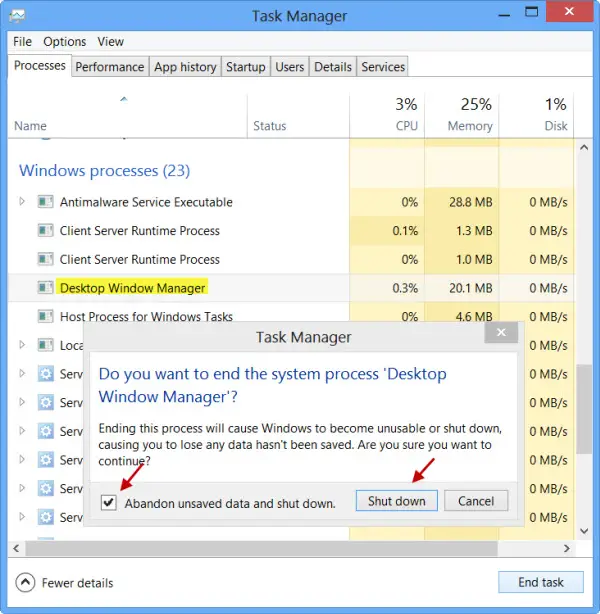600x614 pixels.
Task: Click the Host Process for Windows Tasks icon
Action: [45, 316]
